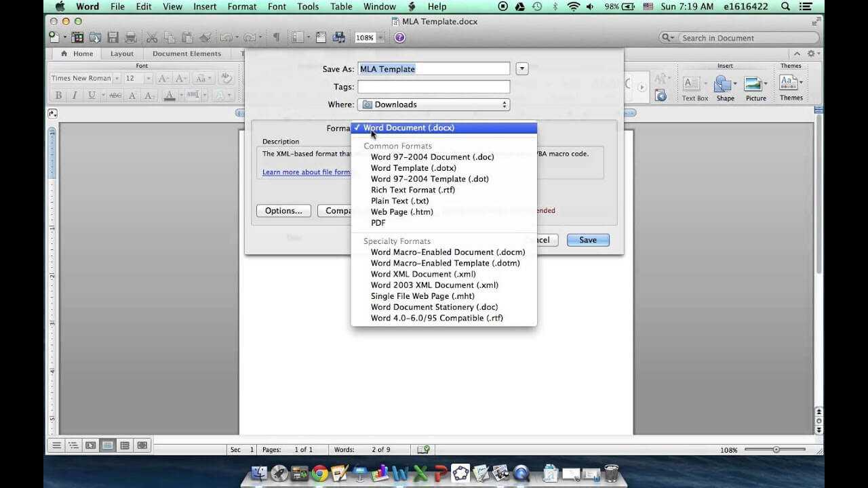868x488 pixels.
Task: Click the spelling check status icon
Action: (424, 449)
